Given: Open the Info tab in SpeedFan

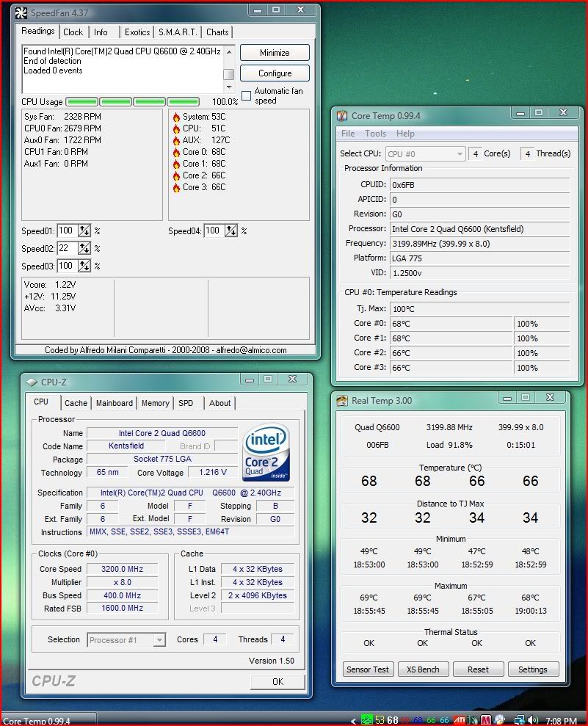Looking at the screenshot, I should point(101,32).
